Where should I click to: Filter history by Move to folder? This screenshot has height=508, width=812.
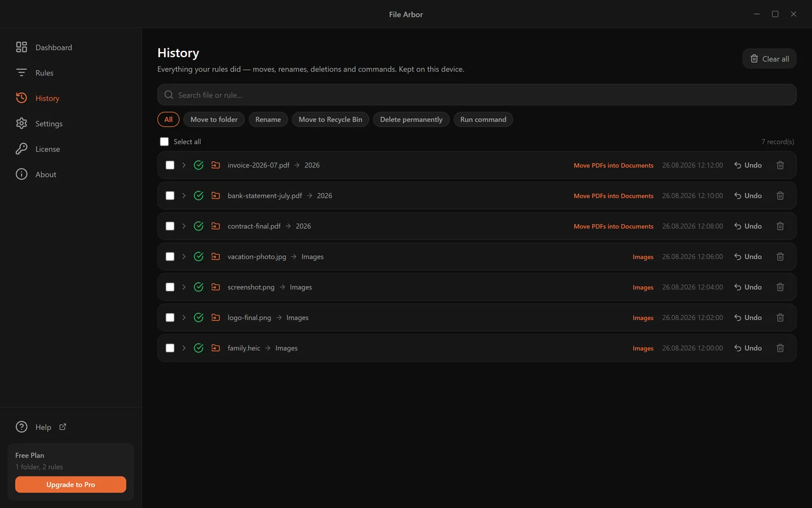tap(214, 119)
